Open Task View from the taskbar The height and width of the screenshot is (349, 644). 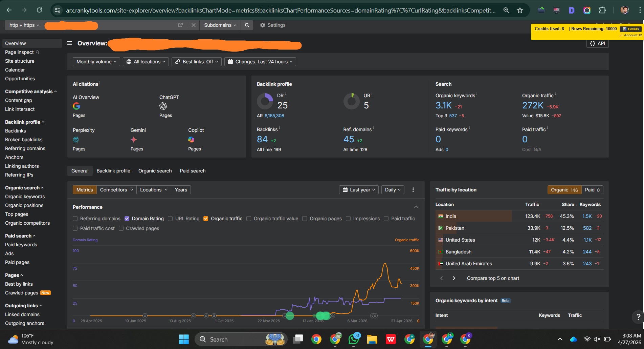[x=298, y=339]
